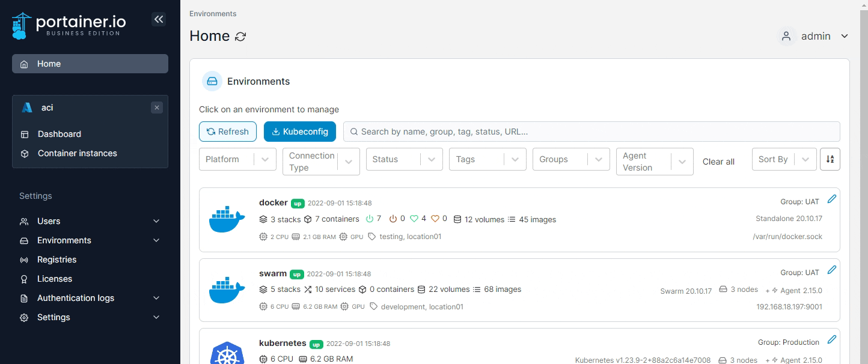Click the Settings gear icon in sidebar
868x364 pixels.
[x=24, y=317]
